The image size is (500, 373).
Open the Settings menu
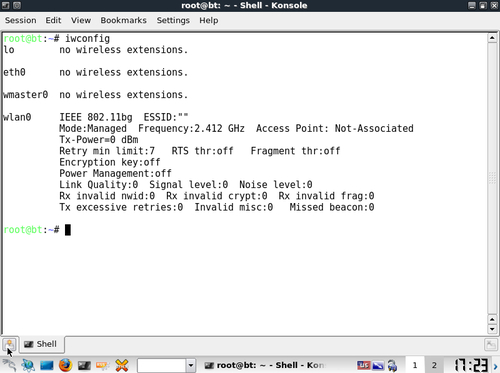pyautogui.click(x=173, y=20)
